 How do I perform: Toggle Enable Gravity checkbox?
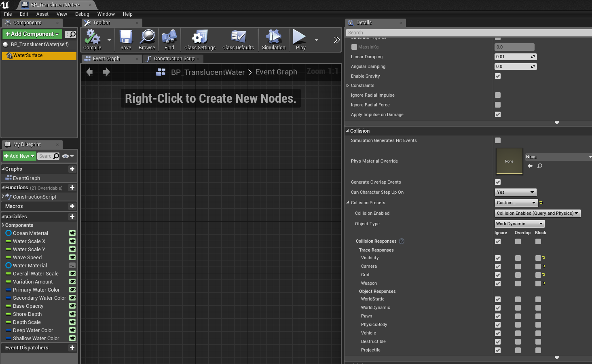click(x=498, y=76)
